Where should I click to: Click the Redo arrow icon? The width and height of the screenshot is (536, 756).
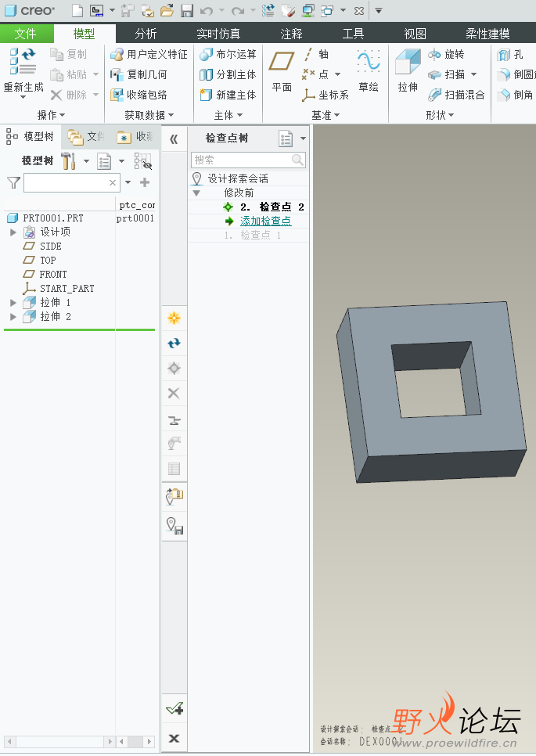coord(238,10)
